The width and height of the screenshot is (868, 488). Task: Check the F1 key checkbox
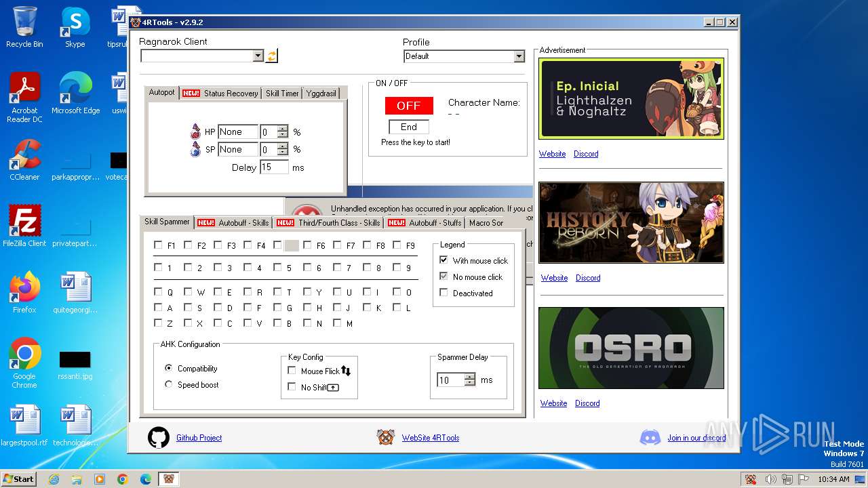click(158, 245)
